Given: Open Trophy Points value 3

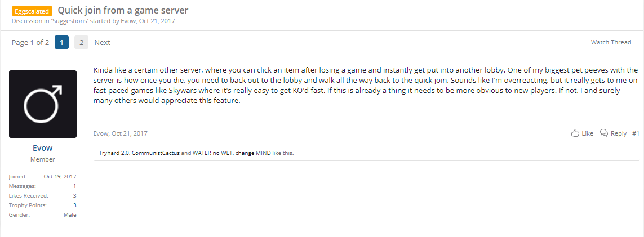Looking at the screenshot, I should [x=75, y=205].
